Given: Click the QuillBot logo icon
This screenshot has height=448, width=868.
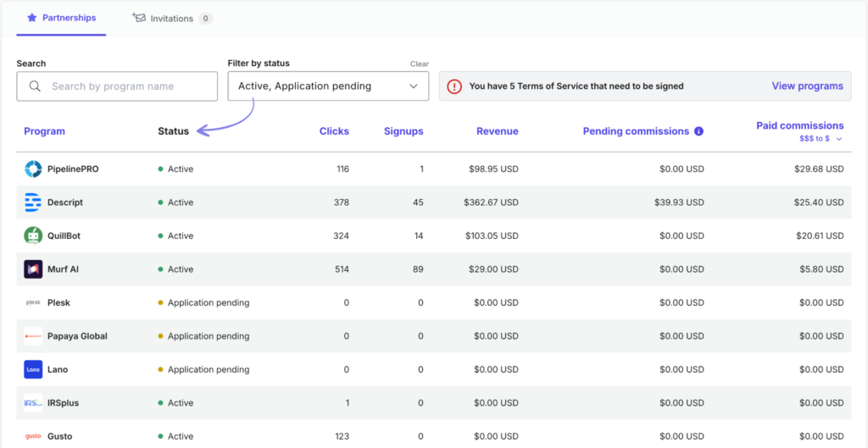Looking at the screenshot, I should coord(33,235).
